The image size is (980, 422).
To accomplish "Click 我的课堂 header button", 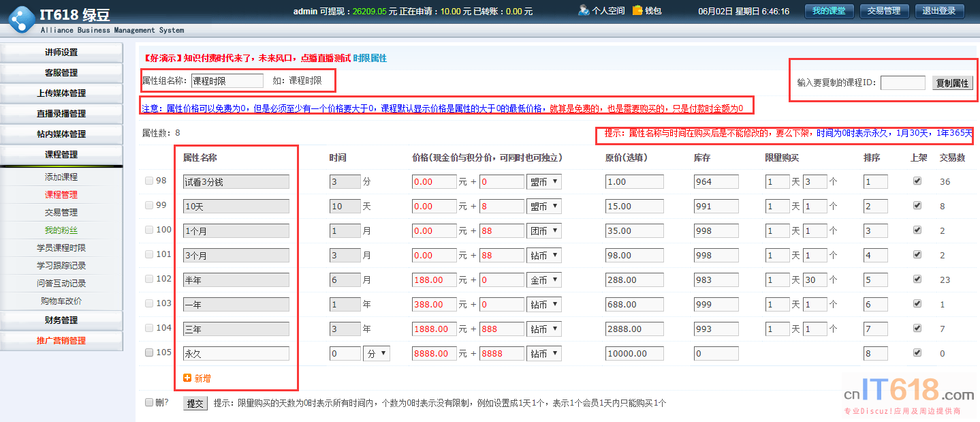I will pyautogui.click(x=829, y=11).
